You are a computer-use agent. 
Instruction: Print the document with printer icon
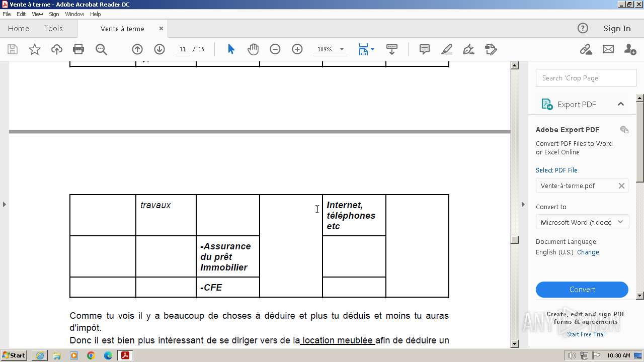(x=78, y=49)
